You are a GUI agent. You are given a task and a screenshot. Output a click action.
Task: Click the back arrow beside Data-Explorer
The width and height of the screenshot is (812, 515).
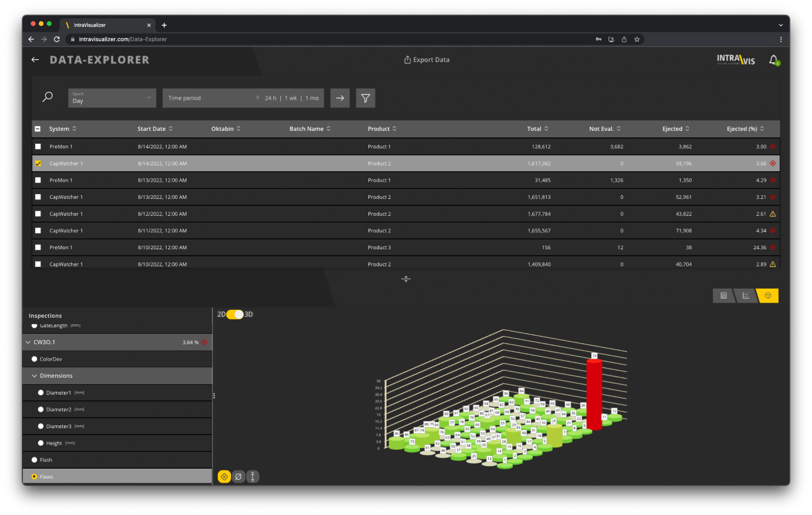click(x=35, y=60)
